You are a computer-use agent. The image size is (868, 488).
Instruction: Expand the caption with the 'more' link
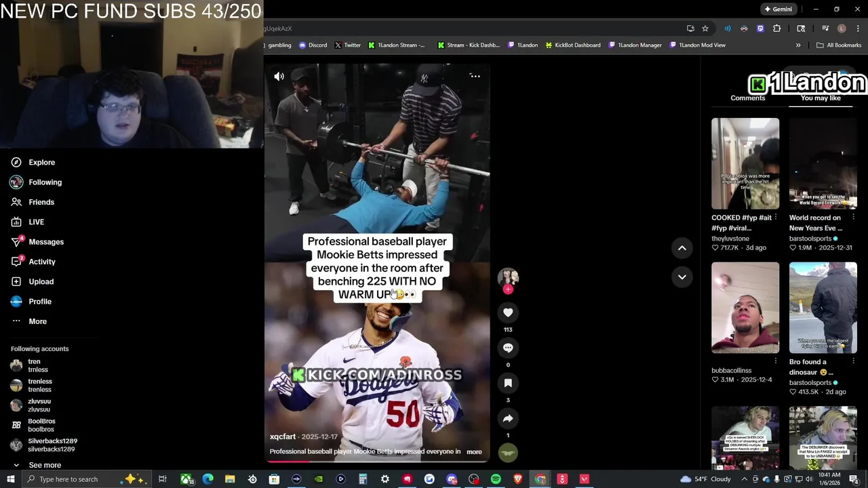(474, 452)
